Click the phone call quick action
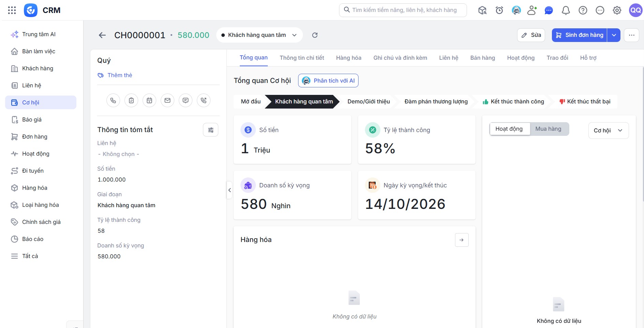 tap(113, 100)
